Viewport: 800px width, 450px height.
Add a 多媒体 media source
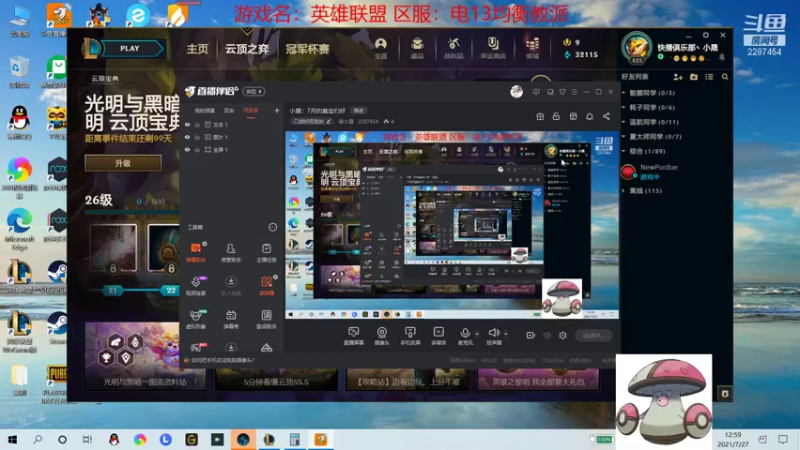(438, 336)
